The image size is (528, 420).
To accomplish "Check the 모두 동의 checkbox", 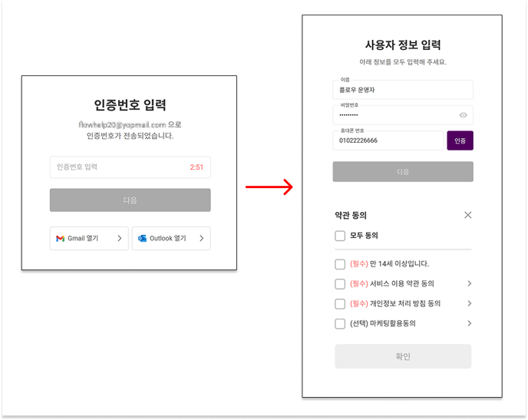I will (x=340, y=236).
